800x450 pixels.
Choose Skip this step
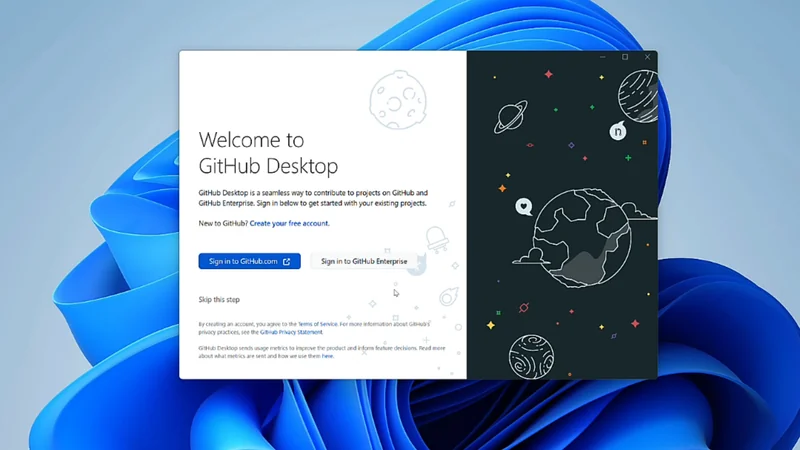pyautogui.click(x=219, y=299)
